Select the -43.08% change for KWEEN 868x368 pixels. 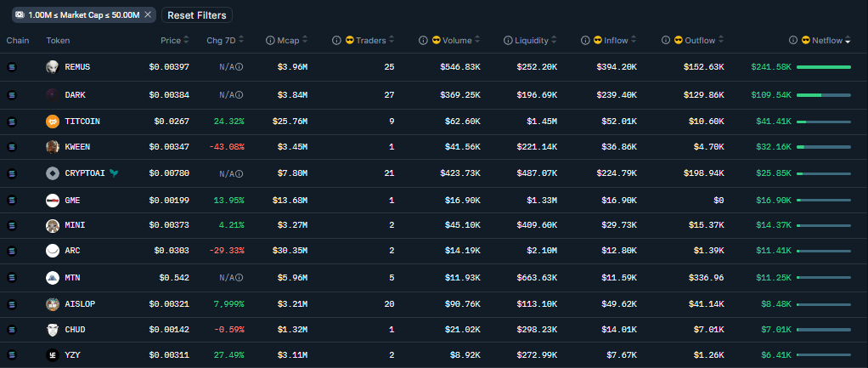[x=227, y=147]
